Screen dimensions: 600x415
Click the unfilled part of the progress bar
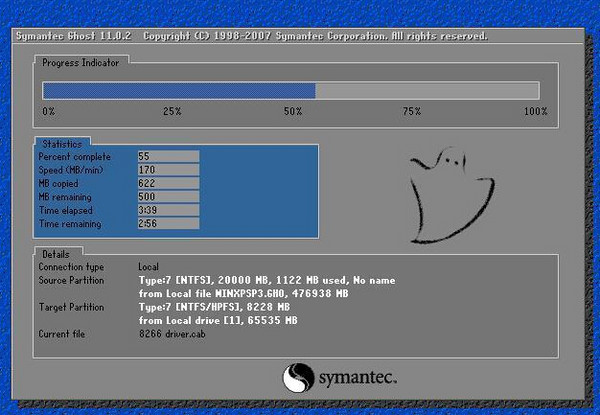click(x=427, y=91)
